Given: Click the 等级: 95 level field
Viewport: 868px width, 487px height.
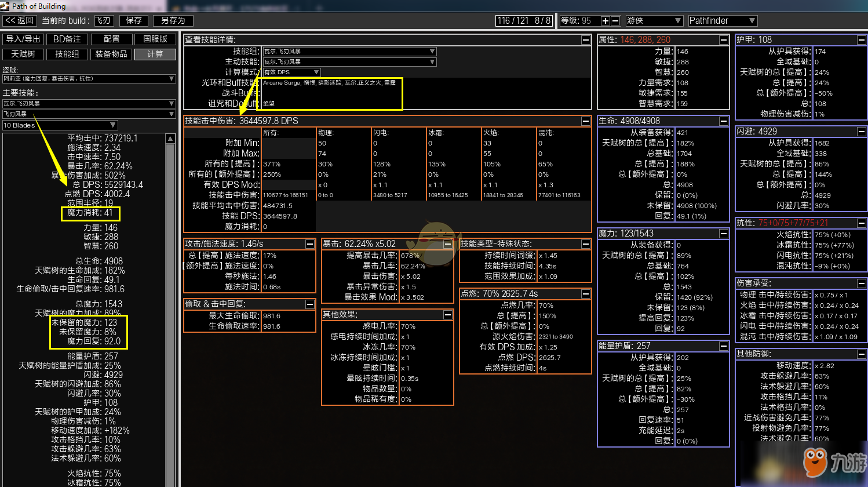Looking at the screenshot, I should [579, 20].
